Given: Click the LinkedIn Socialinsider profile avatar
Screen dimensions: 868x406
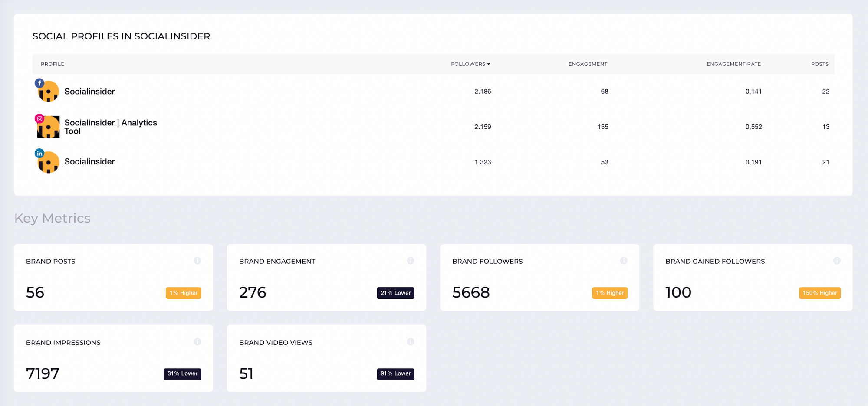Looking at the screenshot, I should coord(49,162).
